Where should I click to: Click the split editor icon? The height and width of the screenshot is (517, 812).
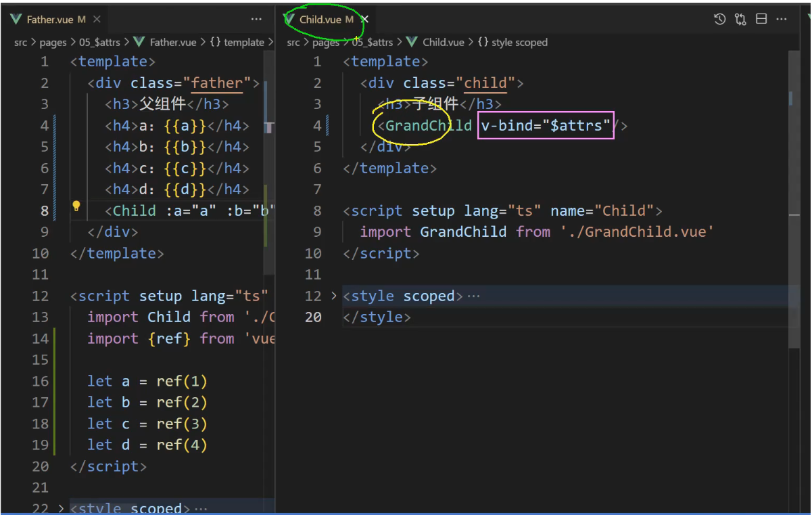click(x=761, y=20)
